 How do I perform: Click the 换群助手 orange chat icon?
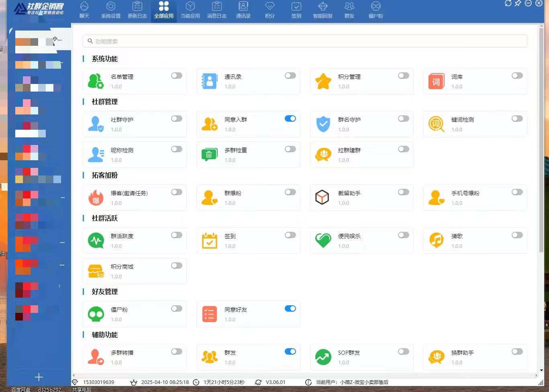click(x=436, y=357)
